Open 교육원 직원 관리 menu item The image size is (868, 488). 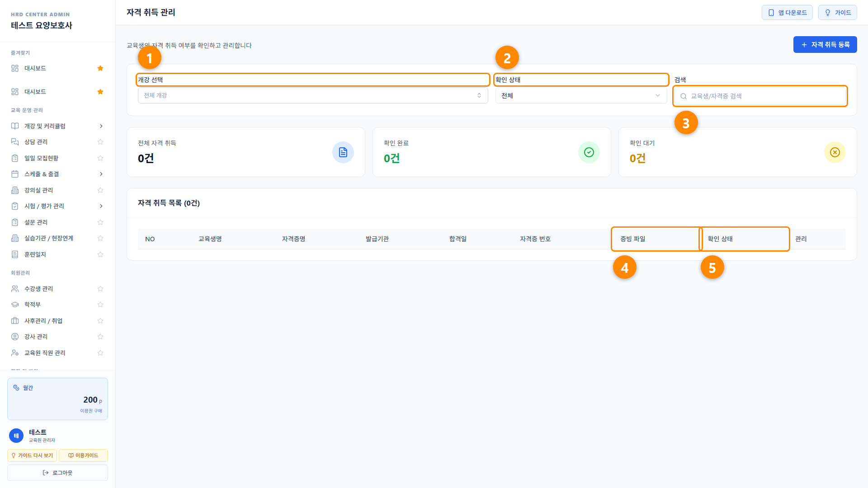pos(45,353)
